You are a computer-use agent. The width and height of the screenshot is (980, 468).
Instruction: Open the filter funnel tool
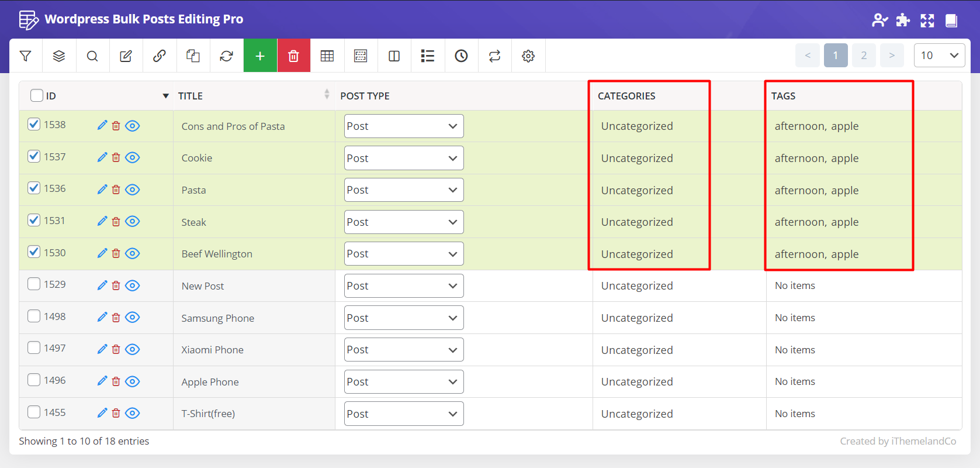click(25, 56)
